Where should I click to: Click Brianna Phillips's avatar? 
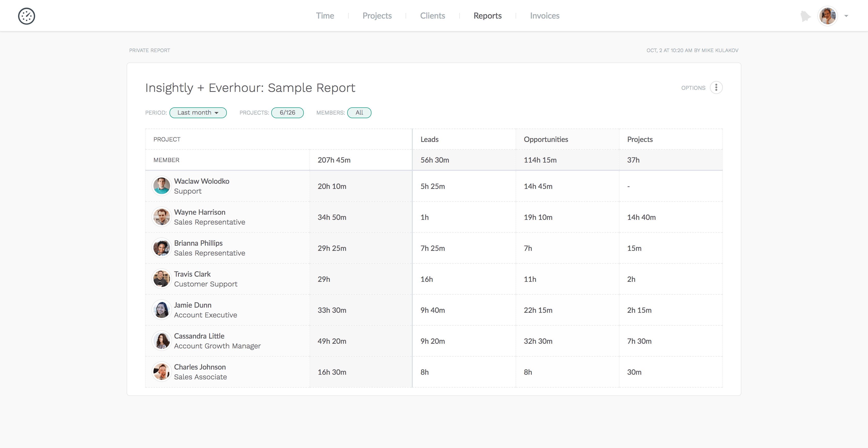click(161, 248)
